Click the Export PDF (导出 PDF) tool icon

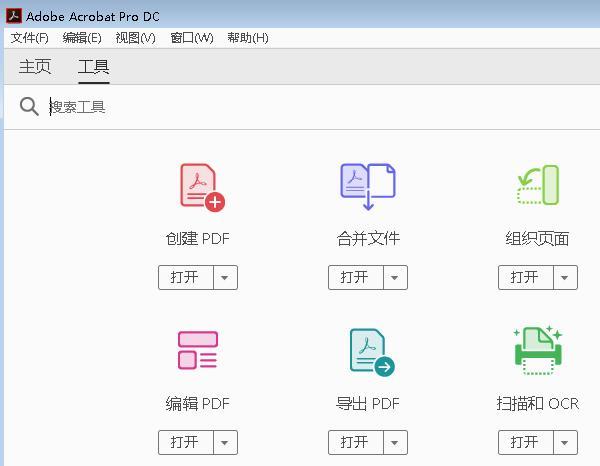(372, 352)
